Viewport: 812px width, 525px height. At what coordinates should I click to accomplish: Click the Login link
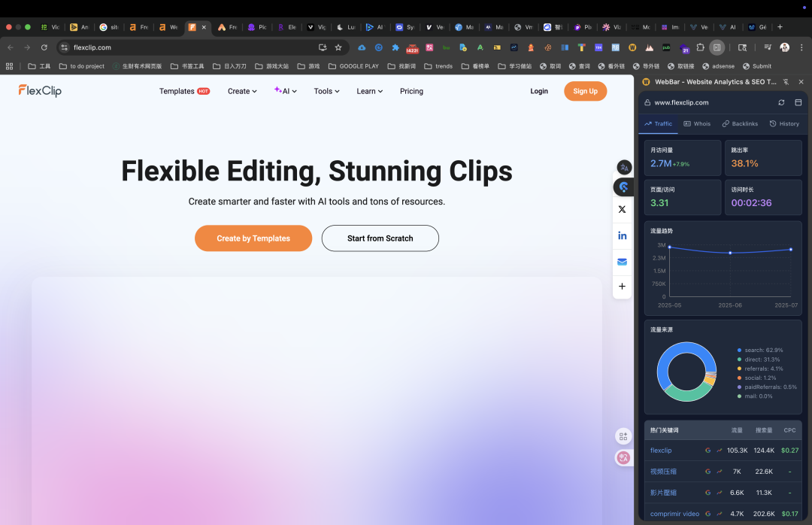tap(538, 91)
